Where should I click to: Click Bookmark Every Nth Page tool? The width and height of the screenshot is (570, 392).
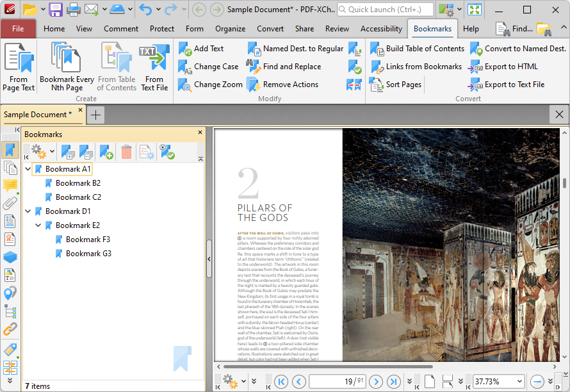pos(67,67)
